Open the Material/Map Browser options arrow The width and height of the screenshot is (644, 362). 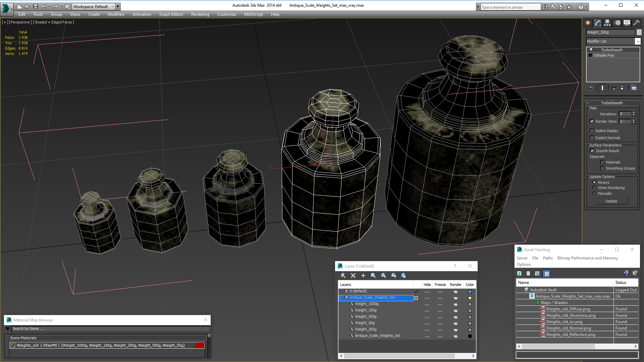[8, 328]
